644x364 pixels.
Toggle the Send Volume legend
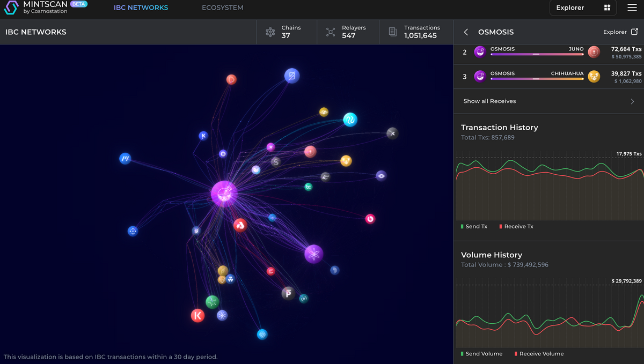coord(481,354)
